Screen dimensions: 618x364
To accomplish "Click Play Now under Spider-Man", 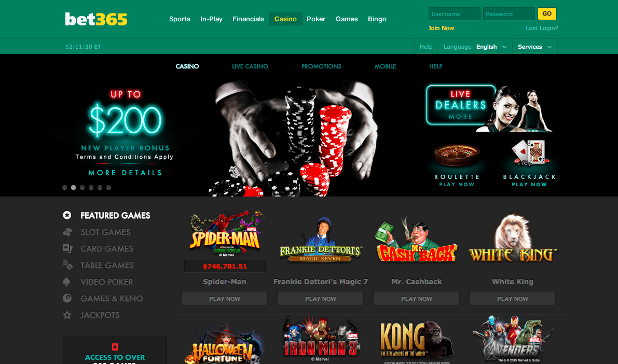I will point(225,299).
